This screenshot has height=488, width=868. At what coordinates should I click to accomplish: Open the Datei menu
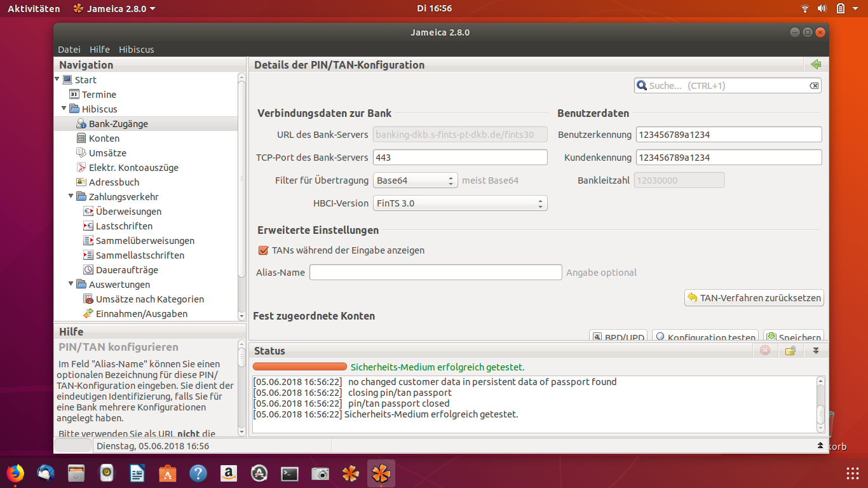(69, 50)
